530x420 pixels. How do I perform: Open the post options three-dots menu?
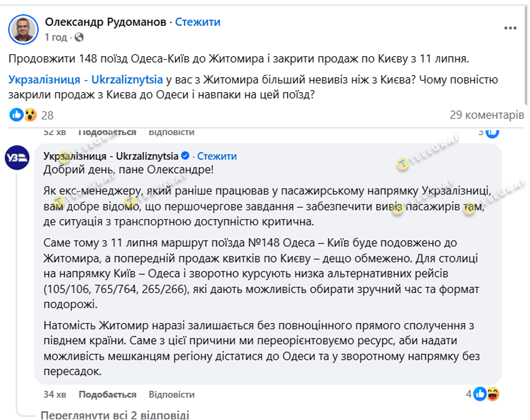click(512, 28)
